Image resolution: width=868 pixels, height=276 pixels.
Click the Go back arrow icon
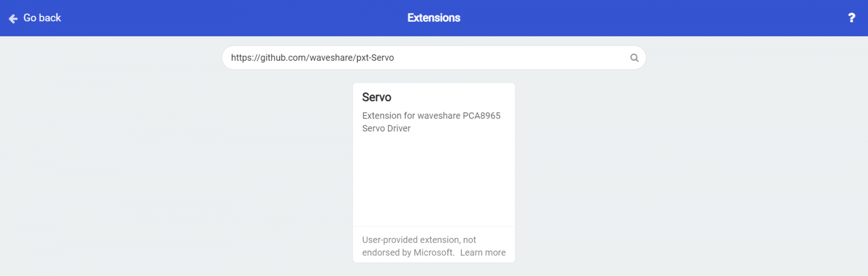click(x=13, y=18)
